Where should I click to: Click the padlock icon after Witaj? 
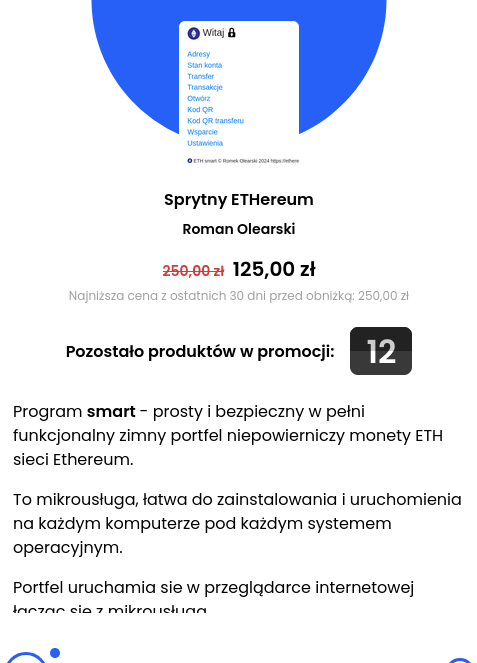231,33
